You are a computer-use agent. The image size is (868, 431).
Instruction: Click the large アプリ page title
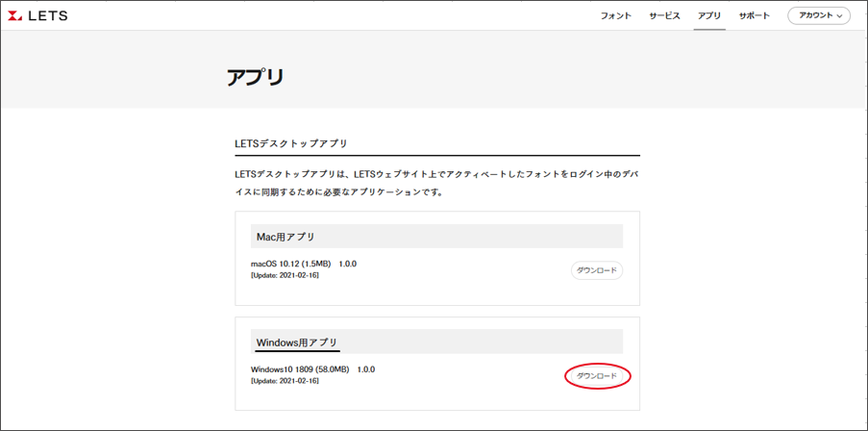tap(256, 78)
